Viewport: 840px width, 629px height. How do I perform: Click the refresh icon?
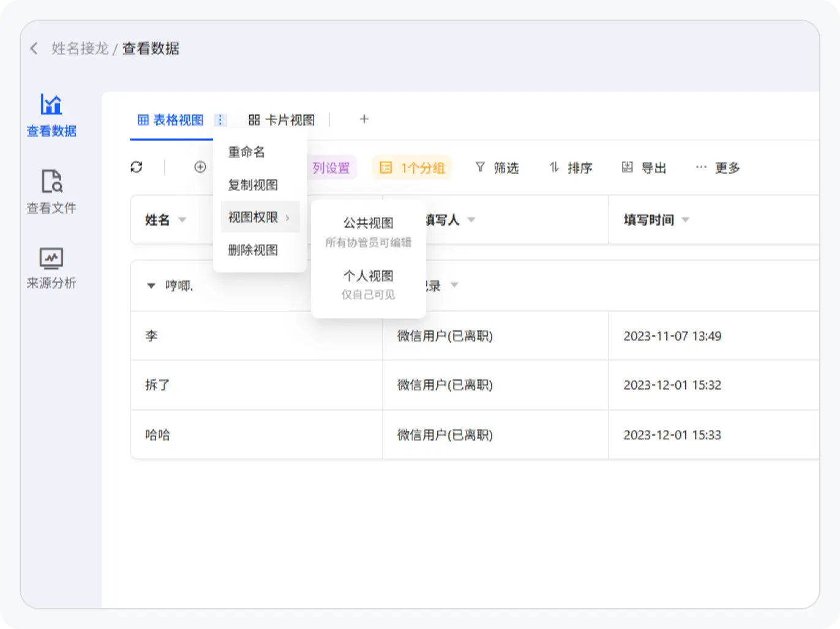click(137, 167)
